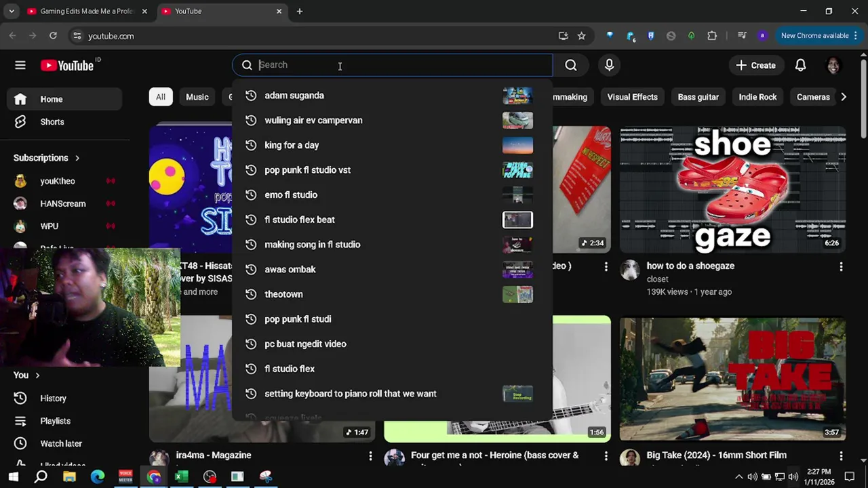
Task: Open Watch later in sidebar
Action: click(65, 443)
